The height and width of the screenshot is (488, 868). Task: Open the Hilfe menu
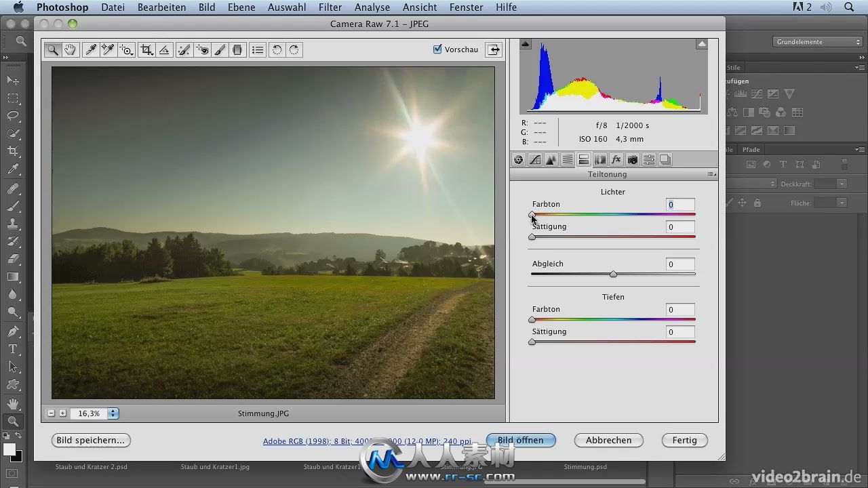coord(506,7)
